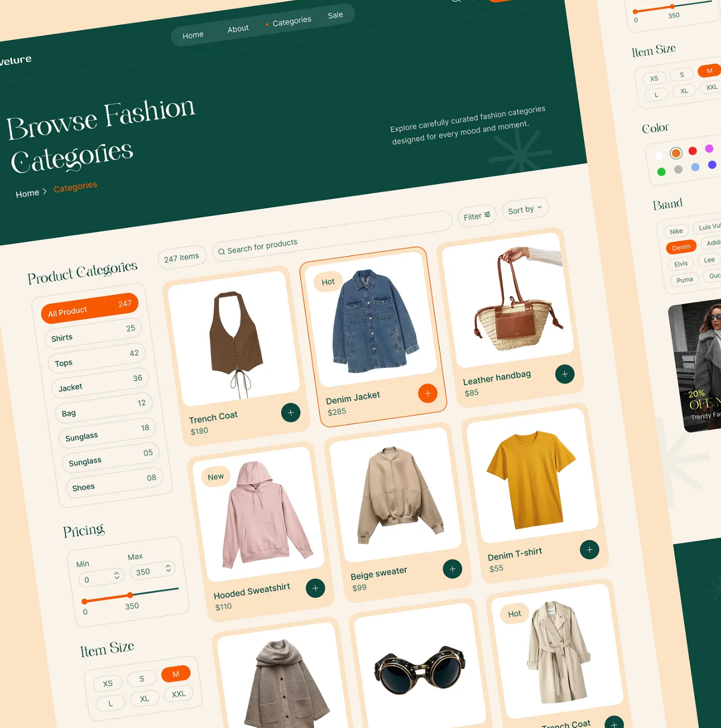Click the New badge on Hooded Sweatshirt

(x=215, y=477)
